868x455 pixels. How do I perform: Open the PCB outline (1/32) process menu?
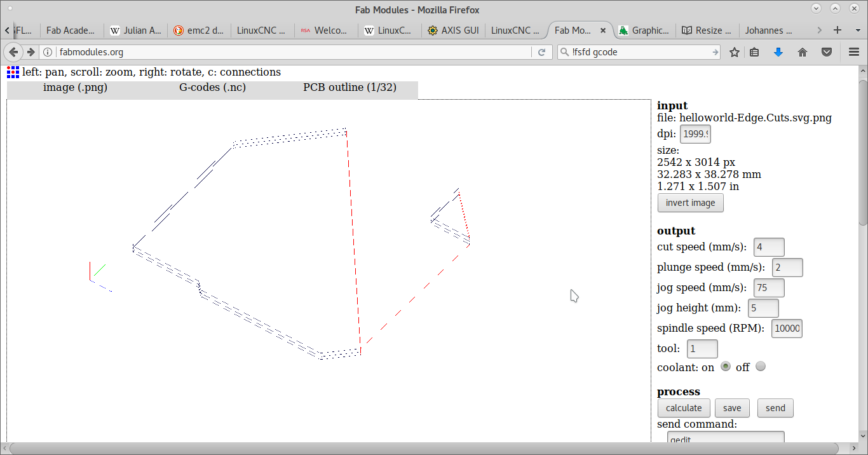click(x=349, y=88)
